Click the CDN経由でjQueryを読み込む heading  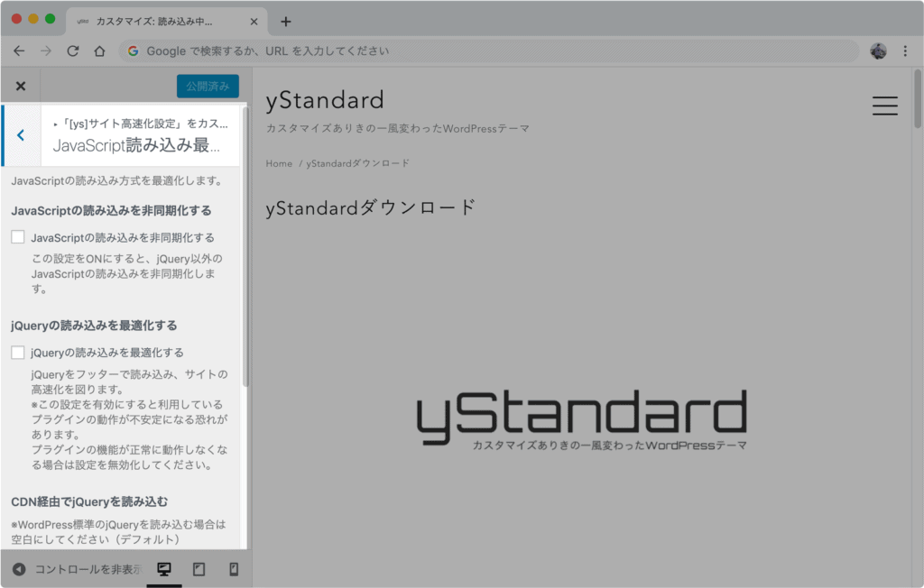click(x=89, y=502)
